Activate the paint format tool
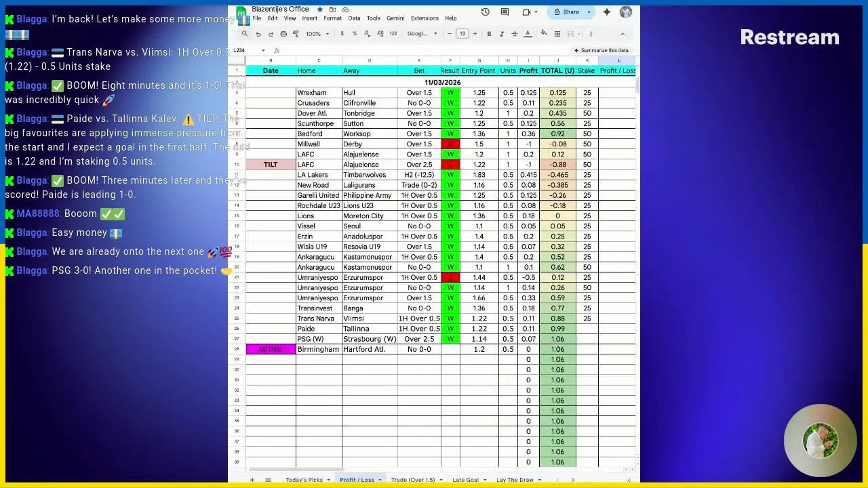This screenshot has height=488, width=868. pos(296,34)
